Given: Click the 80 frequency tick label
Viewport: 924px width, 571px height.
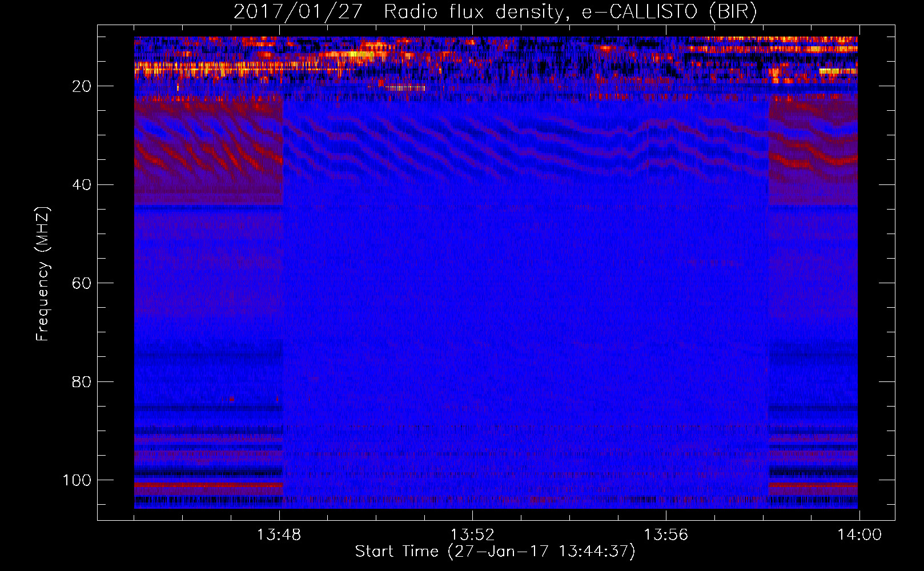Looking at the screenshot, I should tap(82, 382).
